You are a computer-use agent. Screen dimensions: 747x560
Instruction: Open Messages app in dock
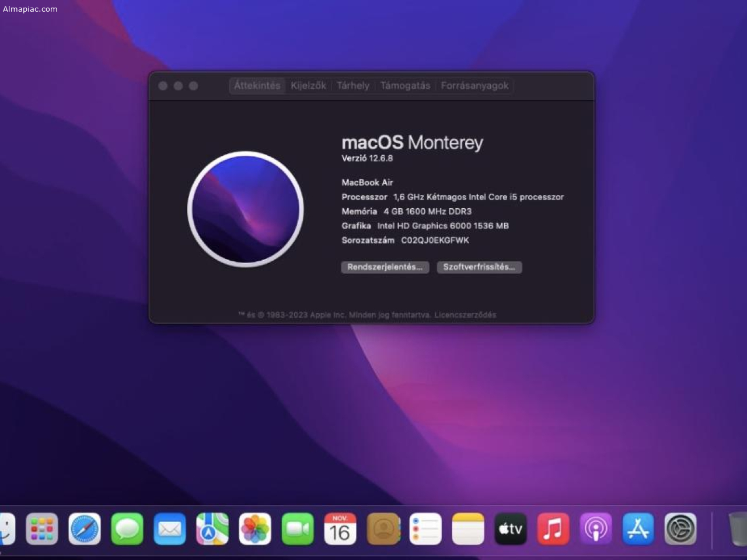[127, 528]
